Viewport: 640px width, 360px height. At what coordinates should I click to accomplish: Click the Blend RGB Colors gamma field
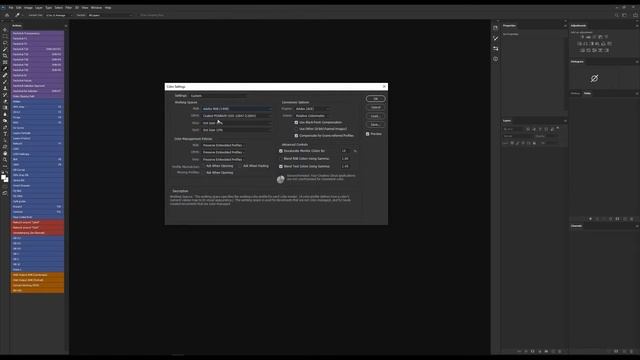(x=346, y=159)
